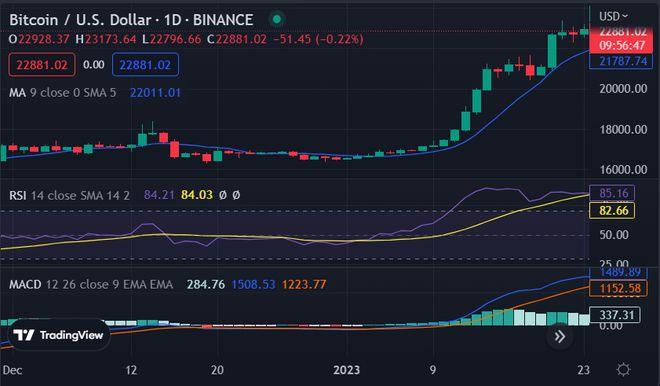This screenshot has height=386, width=660.
Task: Click the MACD histogram value 284.76
Action: pyautogui.click(x=206, y=285)
